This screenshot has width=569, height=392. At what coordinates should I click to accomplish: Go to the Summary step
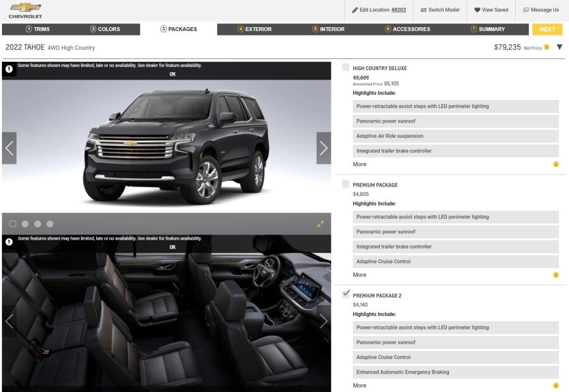point(487,29)
